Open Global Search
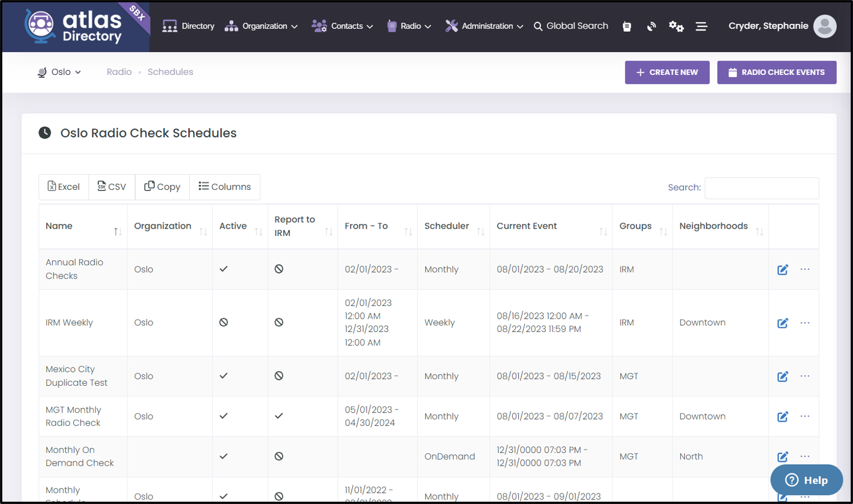853x504 pixels. coord(571,26)
